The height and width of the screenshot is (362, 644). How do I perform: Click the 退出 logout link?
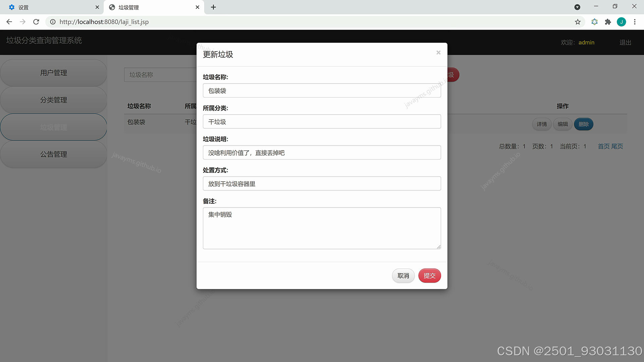(x=625, y=42)
